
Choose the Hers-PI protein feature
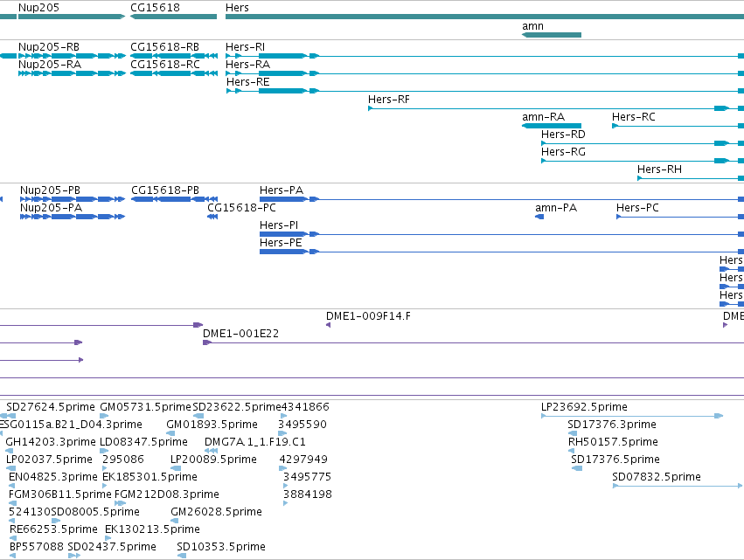click(x=279, y=225)
